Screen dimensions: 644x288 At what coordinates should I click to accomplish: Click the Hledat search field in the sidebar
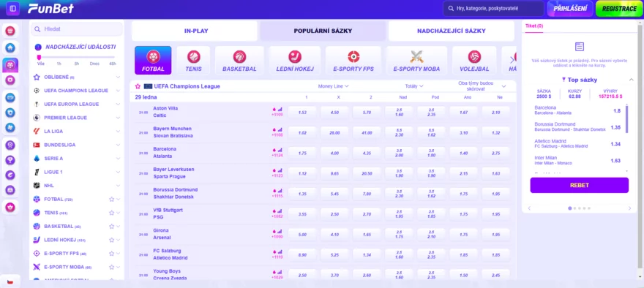pos(77,29)
